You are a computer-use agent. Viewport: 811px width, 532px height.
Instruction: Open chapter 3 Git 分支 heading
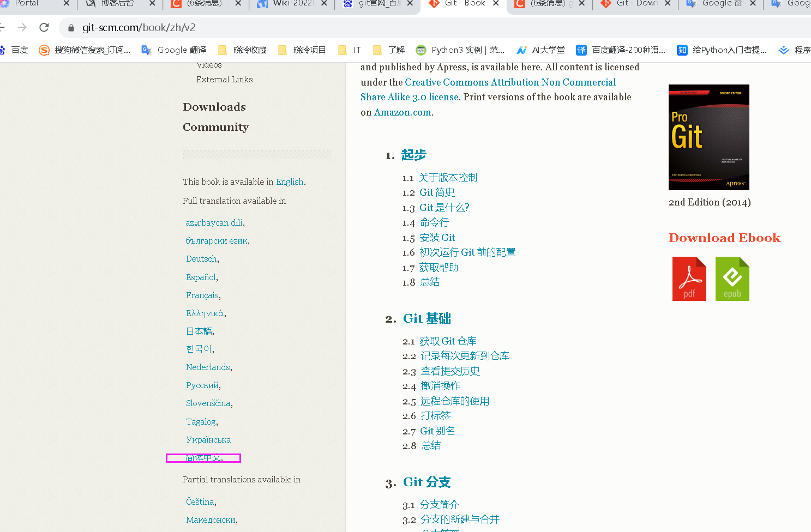click(x=427, y=482)
